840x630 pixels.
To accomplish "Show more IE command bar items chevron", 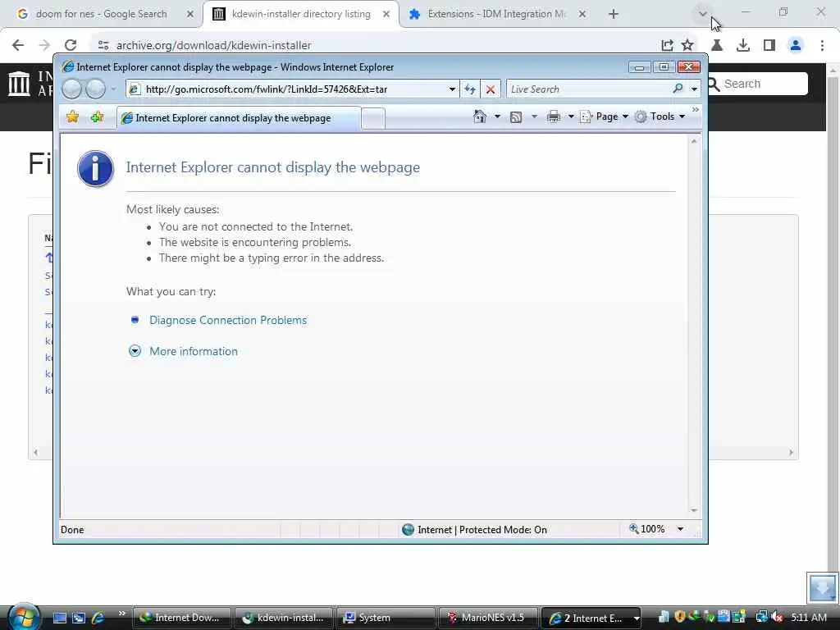I will pyautogui.click(x=696, y=110).
